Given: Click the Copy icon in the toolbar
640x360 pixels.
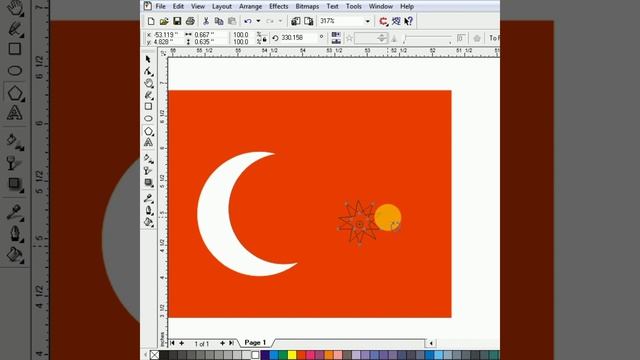Looking at the screenshot, I should pos(219,21).
